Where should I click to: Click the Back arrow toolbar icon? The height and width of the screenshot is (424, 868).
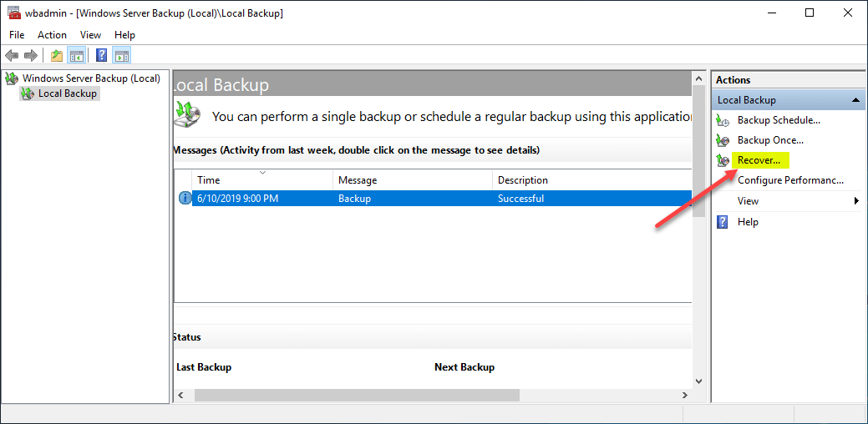12,55
